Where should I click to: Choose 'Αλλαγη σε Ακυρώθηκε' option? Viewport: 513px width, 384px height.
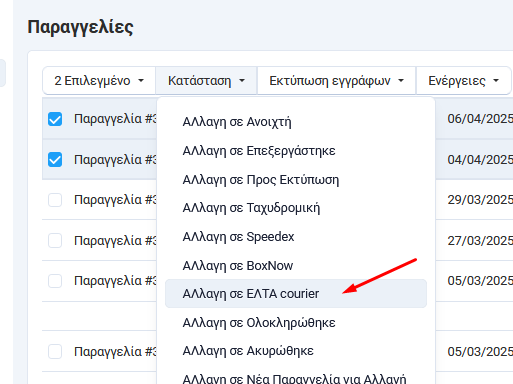[x=296, y=351]
